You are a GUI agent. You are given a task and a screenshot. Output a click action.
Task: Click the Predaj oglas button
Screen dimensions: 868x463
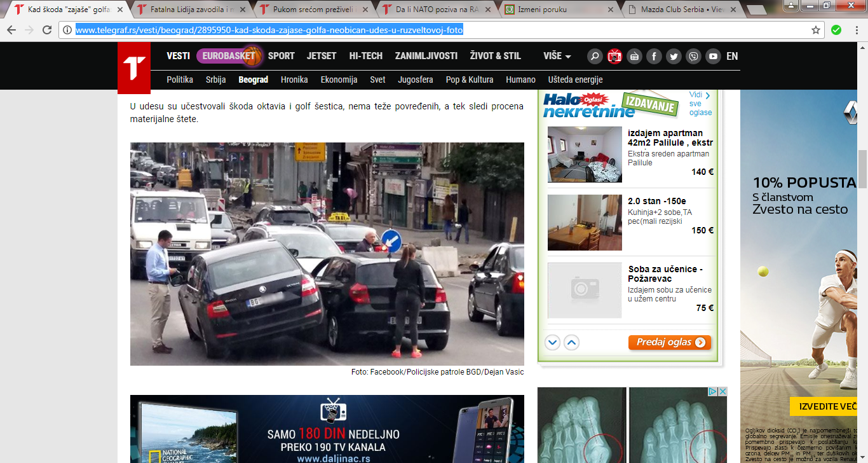click(670, 342)
